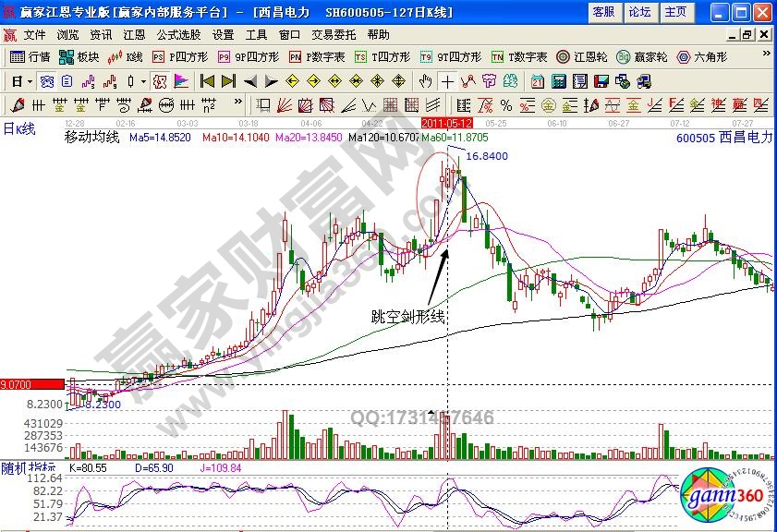Open the T数字表 tool
The image size is (777, 532).
pos(519,57)
